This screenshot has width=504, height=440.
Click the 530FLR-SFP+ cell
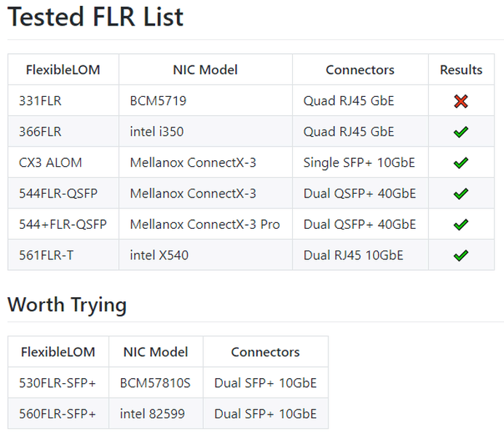(x=58, y=382)
